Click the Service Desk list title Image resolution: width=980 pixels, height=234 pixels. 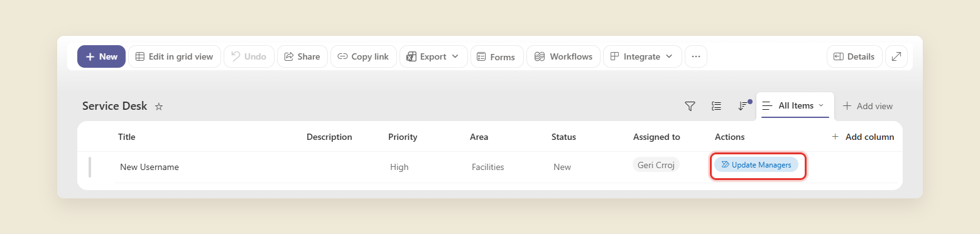114,106
